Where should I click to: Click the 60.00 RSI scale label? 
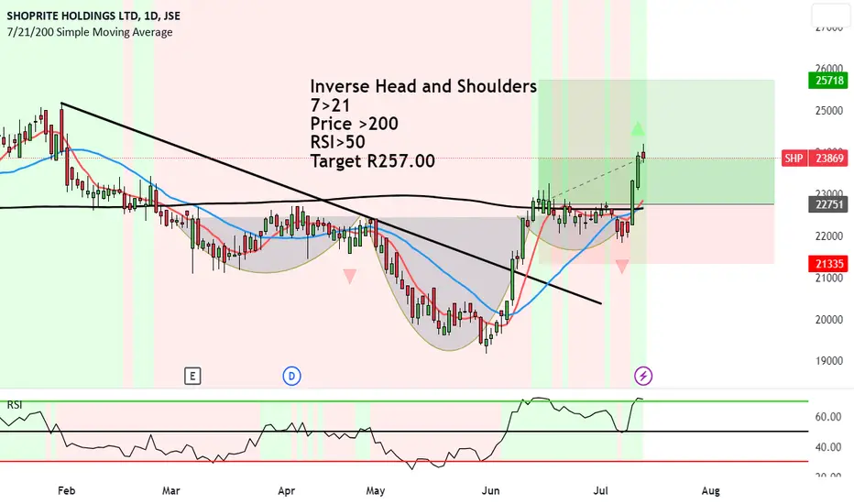[827, 417]
